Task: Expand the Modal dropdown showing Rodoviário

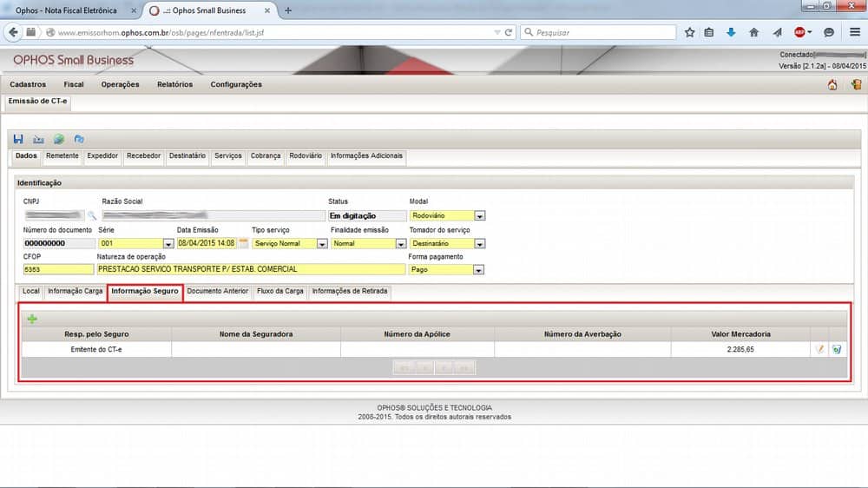Action: (479, 215)
